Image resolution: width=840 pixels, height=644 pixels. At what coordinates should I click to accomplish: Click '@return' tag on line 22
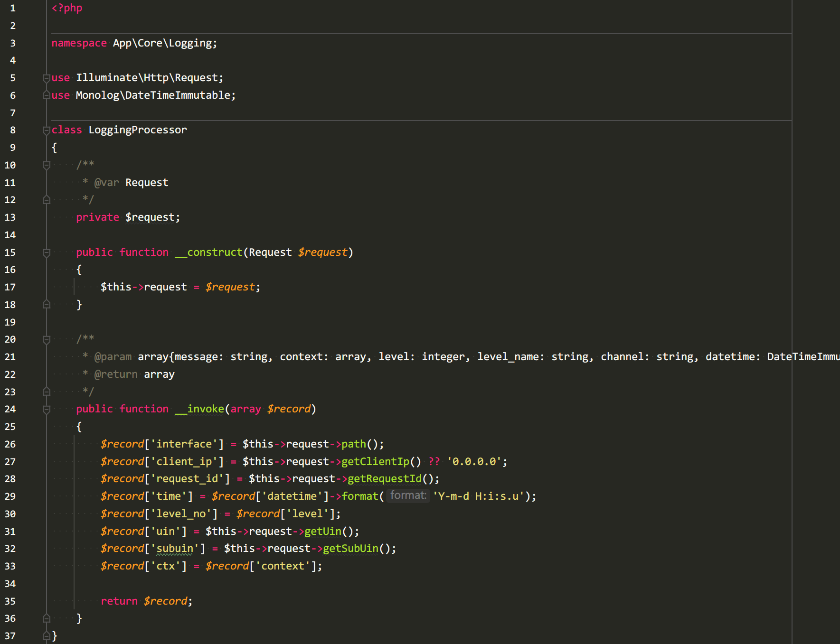[116, 374]
